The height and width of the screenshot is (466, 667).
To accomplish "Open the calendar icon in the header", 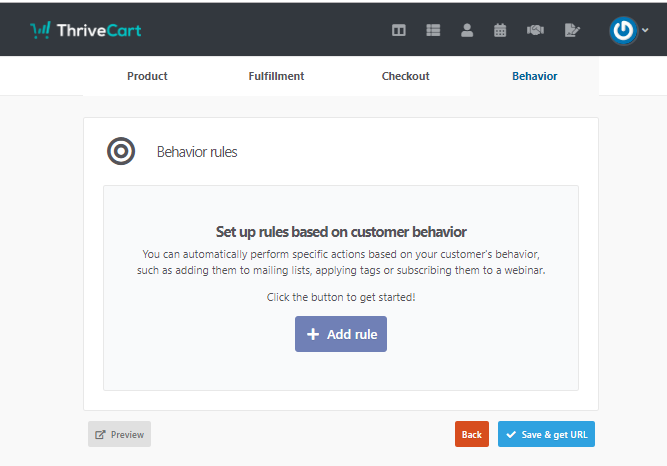I will (x=500, y=30).
